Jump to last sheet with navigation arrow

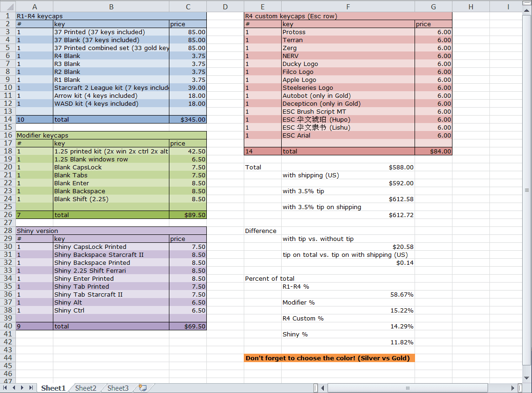(31, 388)
